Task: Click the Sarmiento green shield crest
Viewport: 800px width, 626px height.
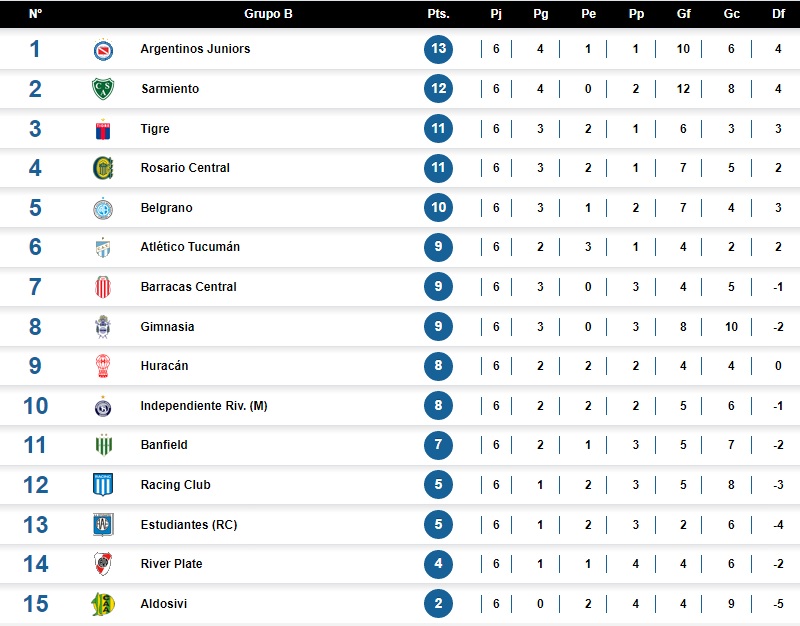Action: (103, 89)
